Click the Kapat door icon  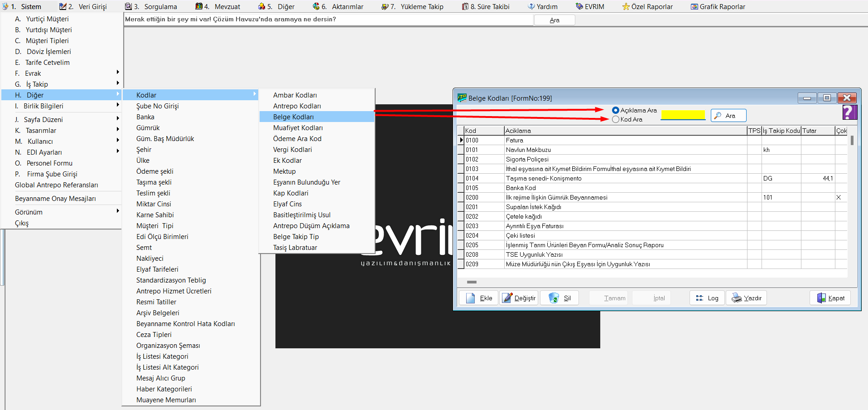(x=821, y=298)
